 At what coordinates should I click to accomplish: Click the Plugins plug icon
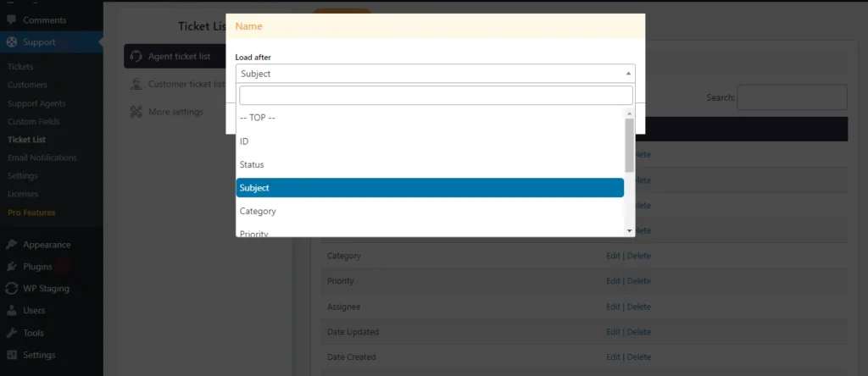(x=11, y=267)
